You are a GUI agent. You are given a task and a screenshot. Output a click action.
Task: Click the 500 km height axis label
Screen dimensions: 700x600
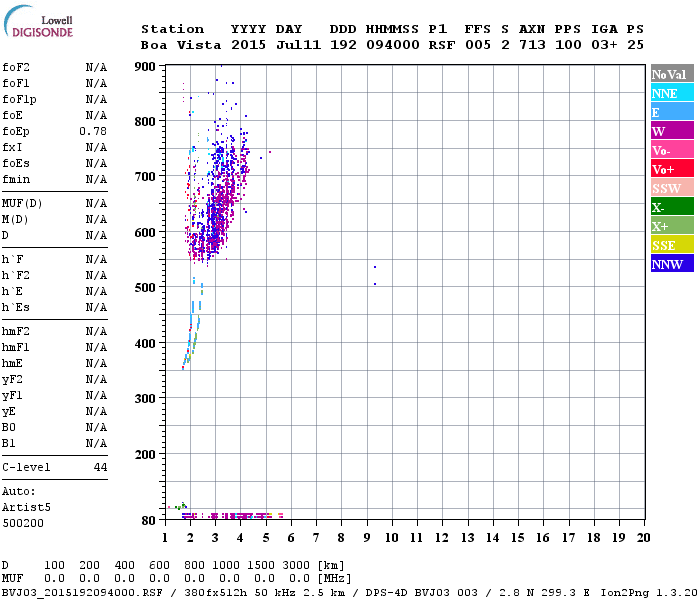(x=145, y=288)
